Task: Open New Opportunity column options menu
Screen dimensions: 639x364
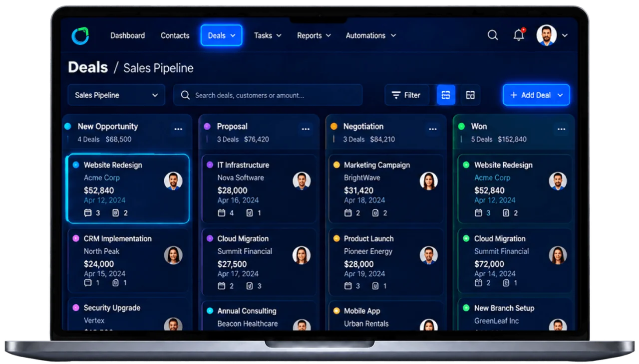Action: click(x=178, y=129)
